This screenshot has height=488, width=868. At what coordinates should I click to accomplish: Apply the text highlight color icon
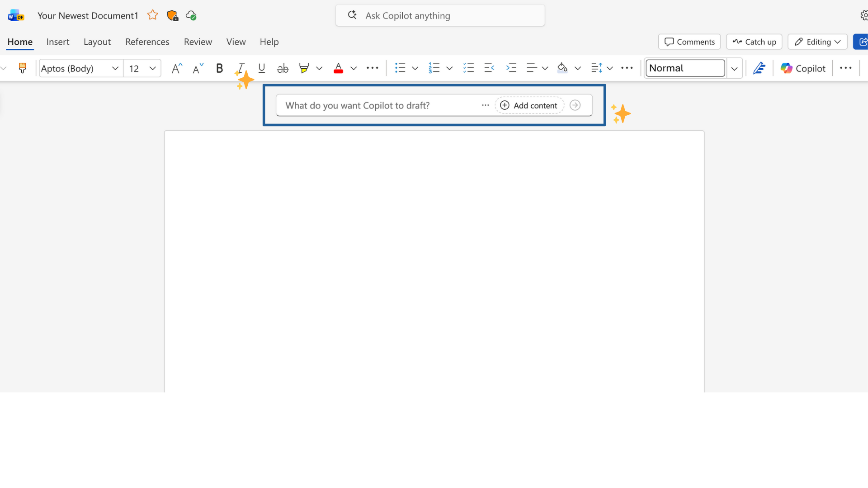(x=304, y=68)
